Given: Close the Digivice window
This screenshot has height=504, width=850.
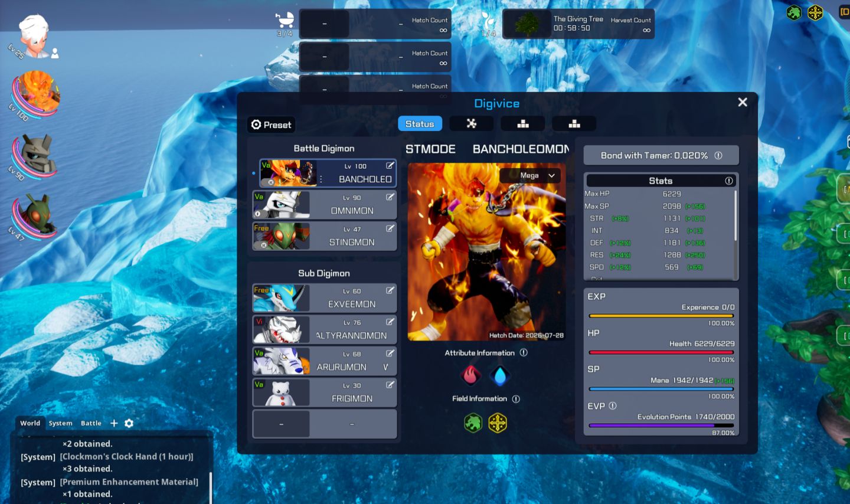Looking at the screenshot, I should point(743,102).
